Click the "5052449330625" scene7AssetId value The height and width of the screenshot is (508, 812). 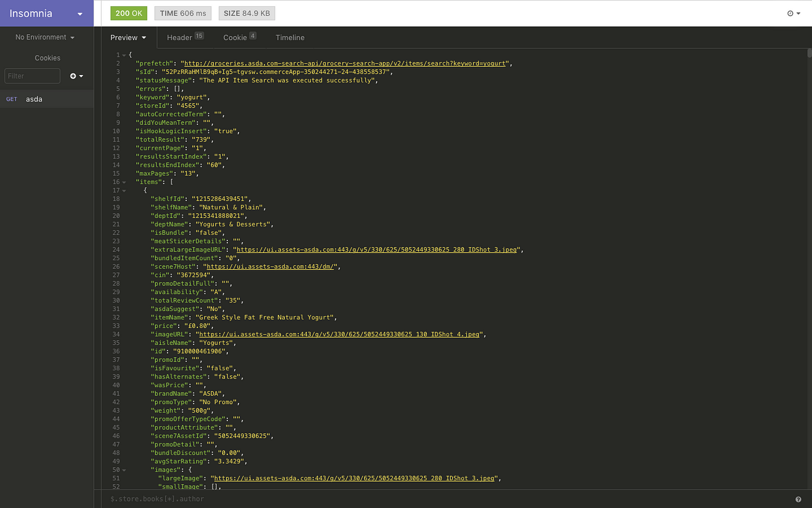coord(242,436)
